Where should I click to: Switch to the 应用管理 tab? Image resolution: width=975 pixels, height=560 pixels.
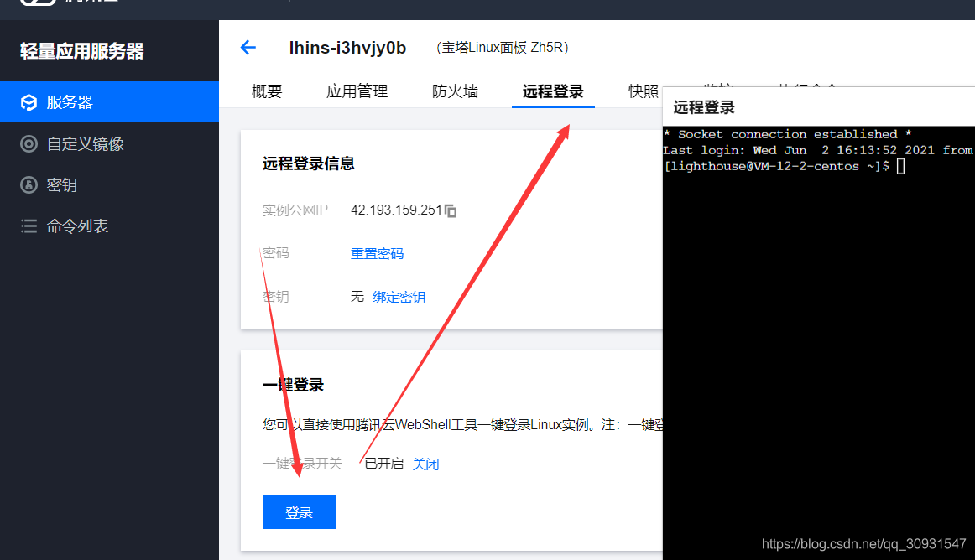357,91
